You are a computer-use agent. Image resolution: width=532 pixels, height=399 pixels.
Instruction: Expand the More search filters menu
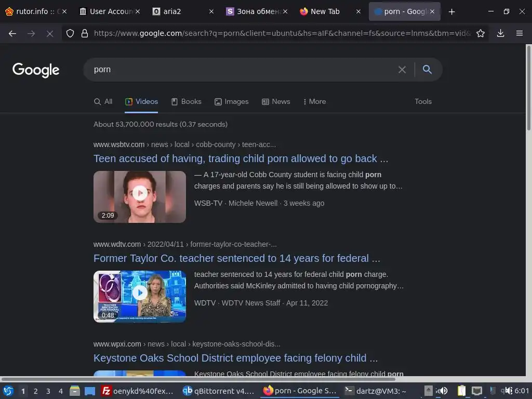314,101
